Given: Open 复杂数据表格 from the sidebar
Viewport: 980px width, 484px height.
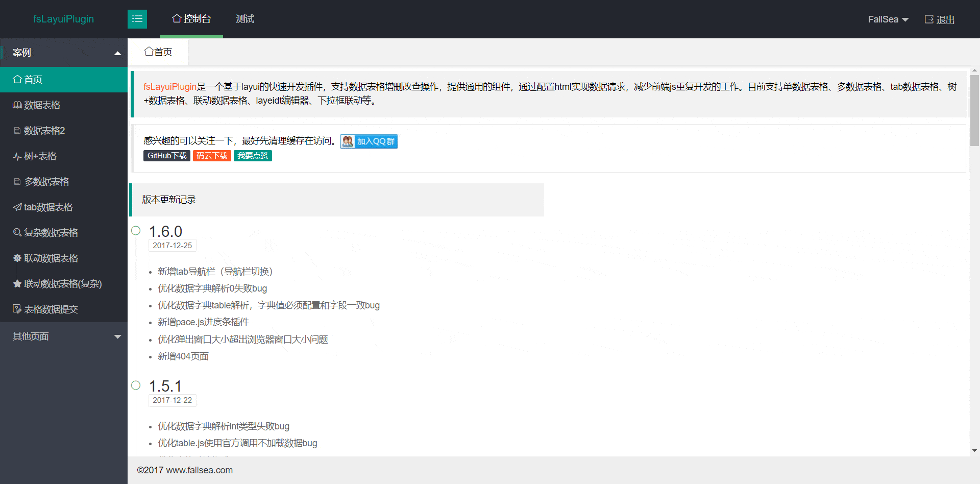Looking at the screenshot, I should 64,233.
